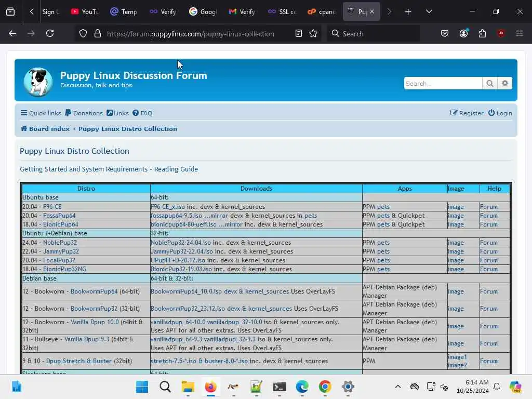Click the address bar URL
This screenshot has height=399, width=532.
pos(190,34)
